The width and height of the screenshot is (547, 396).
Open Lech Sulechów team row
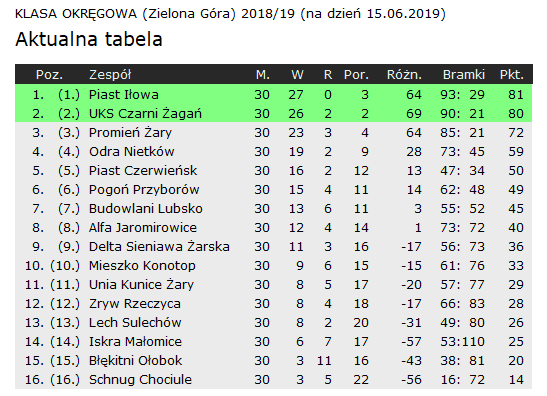point(135,322)
